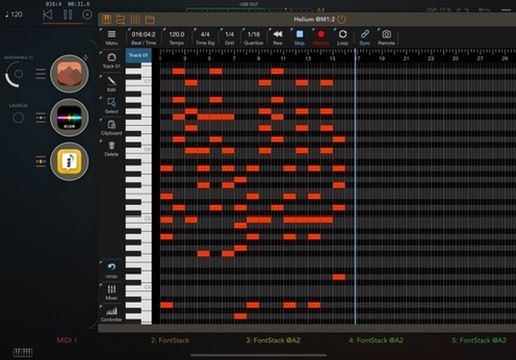
Task: Toggle Helium plugin power button
Action: (x=341, y=19)
